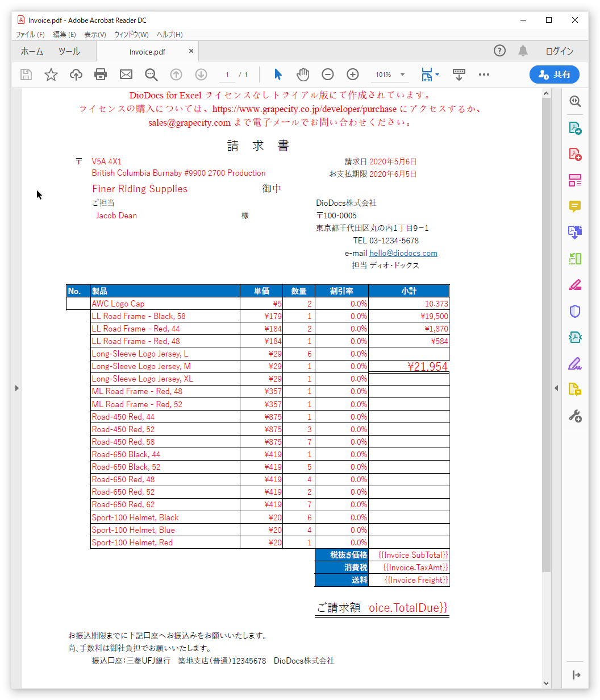Click the ¥21,954 subtotal value
This screenshot has height=700, width=600.
click(x=428, y=367)
